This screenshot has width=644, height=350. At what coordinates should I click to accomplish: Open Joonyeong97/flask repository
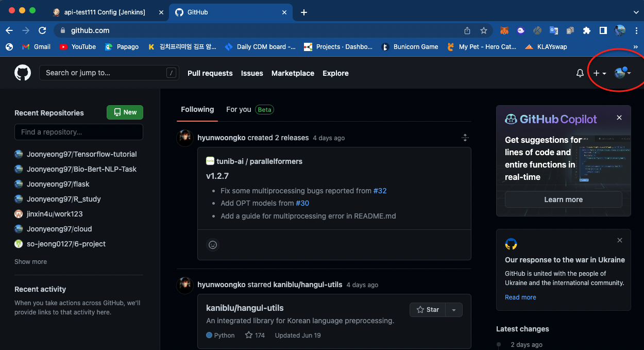click(x=58, y=184)
